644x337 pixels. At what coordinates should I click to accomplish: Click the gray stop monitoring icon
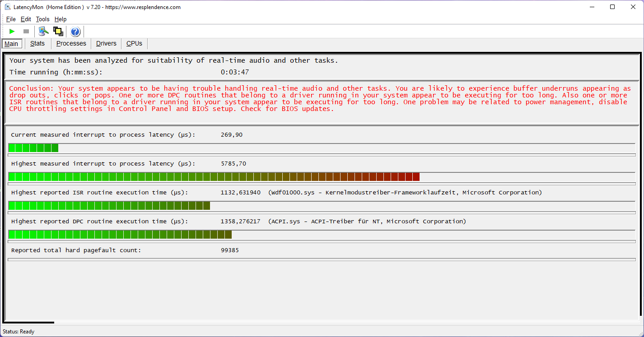coord(26,31)
